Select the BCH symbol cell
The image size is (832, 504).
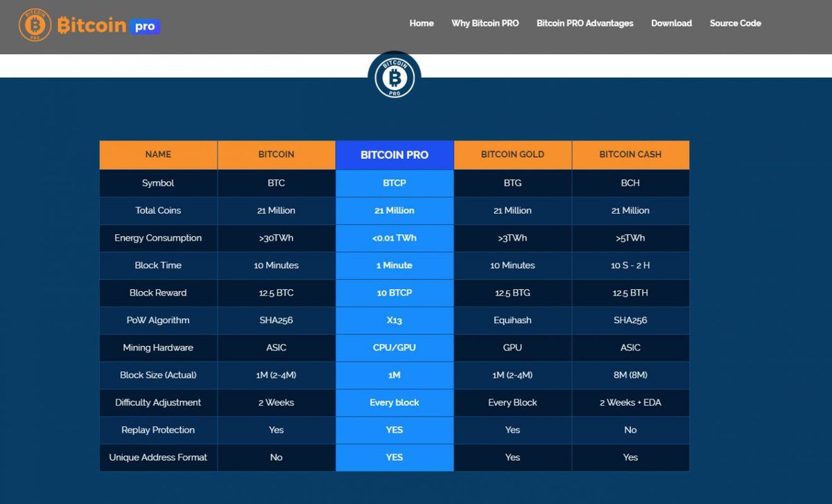[x=631, y=183]
